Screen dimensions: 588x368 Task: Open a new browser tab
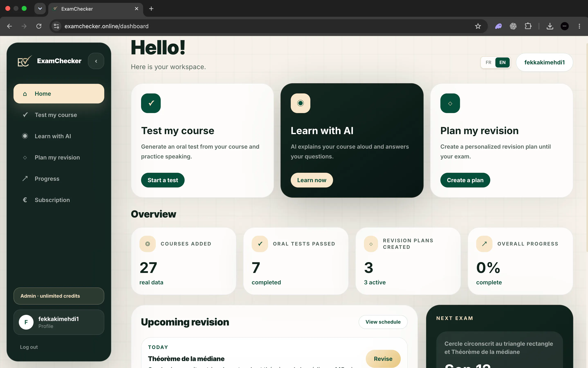click(x=151, y=9)
